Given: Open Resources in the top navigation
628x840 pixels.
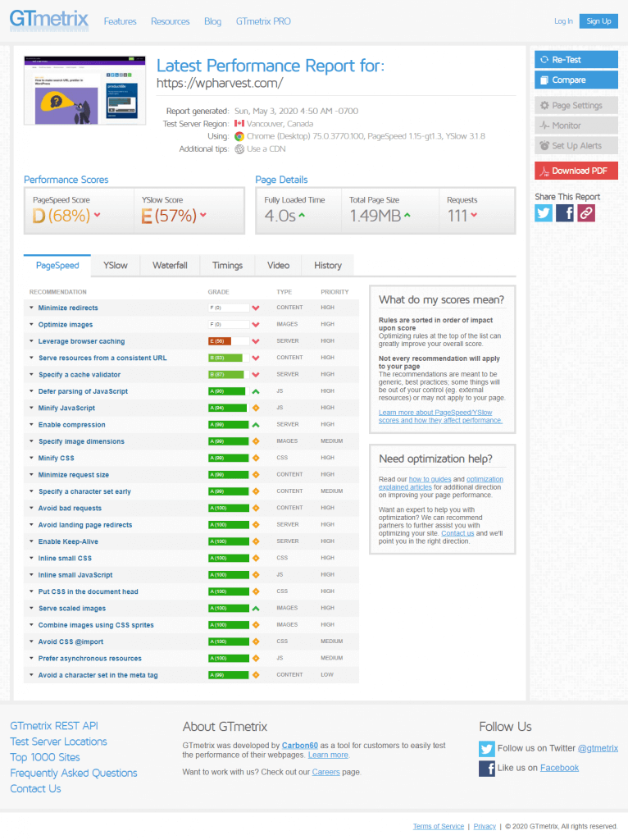Looking at the screenshot, I should tap(171, 21).
